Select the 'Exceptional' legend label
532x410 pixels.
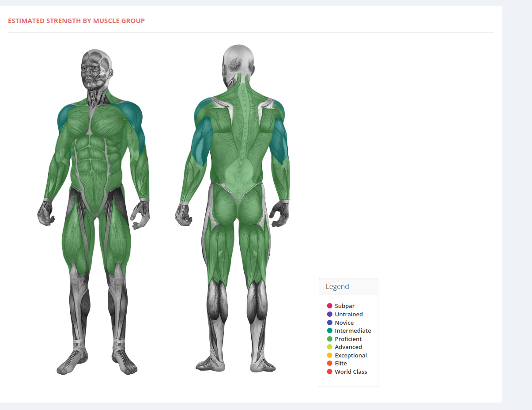point(351,355)
